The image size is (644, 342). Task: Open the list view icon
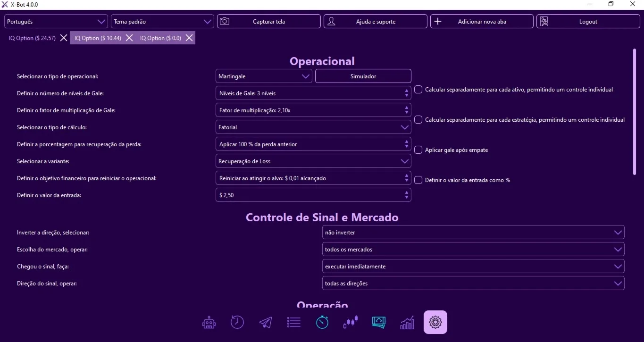tap(294, 322)
